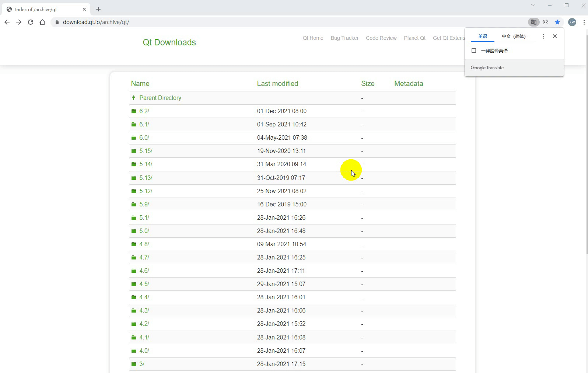Click the folder icon for 5.15/
588x373 pixels.
point(134,151)
